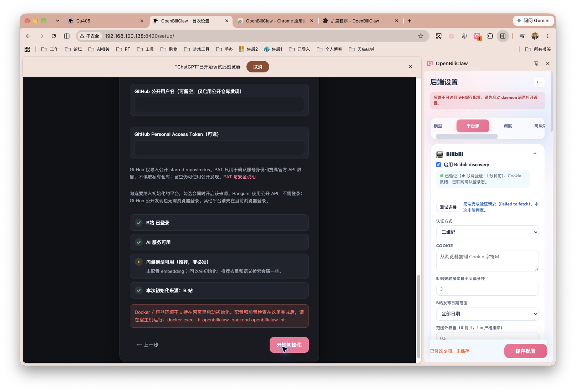Screen dimensions: 576x392
Task: Open the apps grid in bookmarks bar
Action: (x=27, y=49)
